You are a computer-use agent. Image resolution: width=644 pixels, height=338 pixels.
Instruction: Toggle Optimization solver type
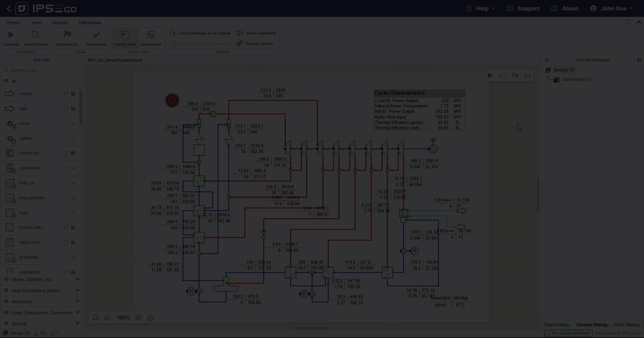pos(151,38)
